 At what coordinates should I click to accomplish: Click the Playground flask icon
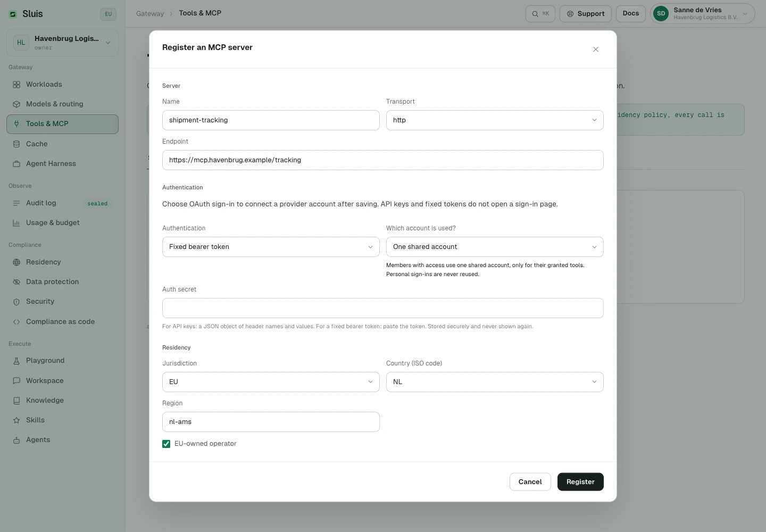(16, 361)
